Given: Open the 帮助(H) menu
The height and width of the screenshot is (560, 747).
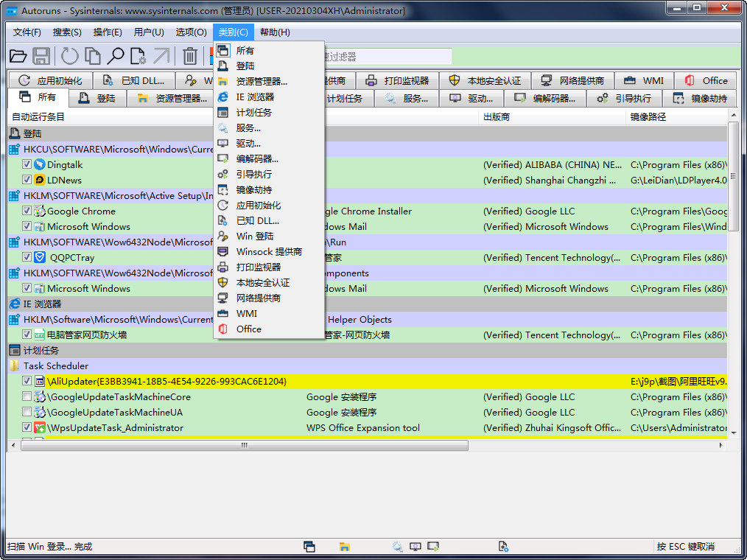Looking at the screenshot, I should [x=275, y=32].
